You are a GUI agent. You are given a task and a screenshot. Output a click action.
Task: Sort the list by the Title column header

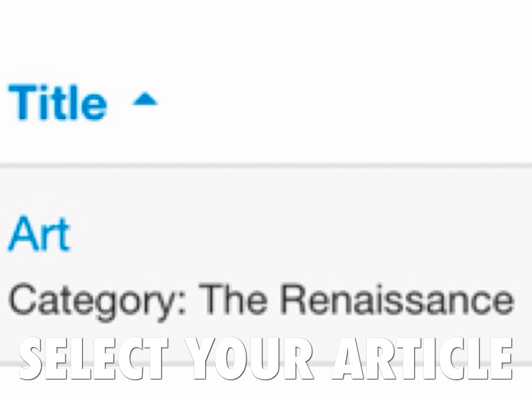[58, 102]
